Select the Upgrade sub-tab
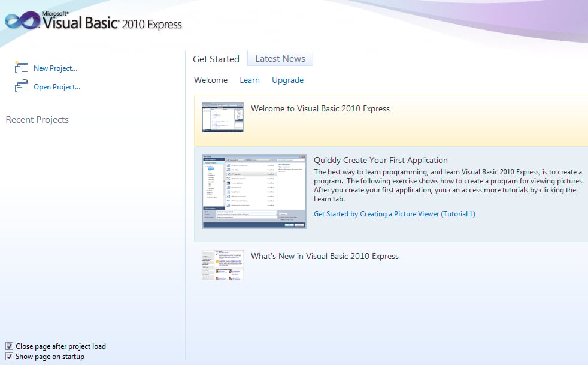588x365 pixels. [x=287, y=80]
